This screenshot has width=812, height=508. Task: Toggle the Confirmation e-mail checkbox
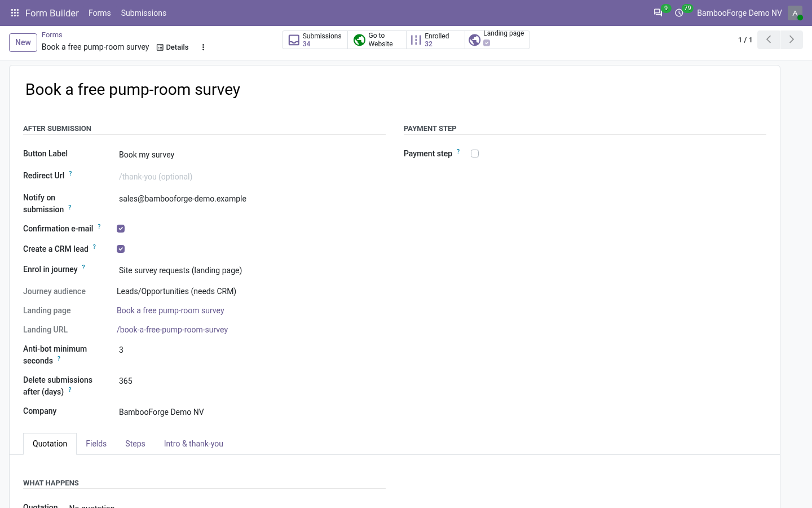[x=121, y=229]
